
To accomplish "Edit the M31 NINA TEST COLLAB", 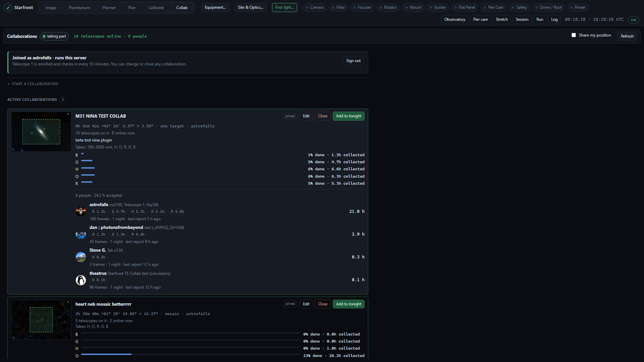I will click(x=306, y=116).
